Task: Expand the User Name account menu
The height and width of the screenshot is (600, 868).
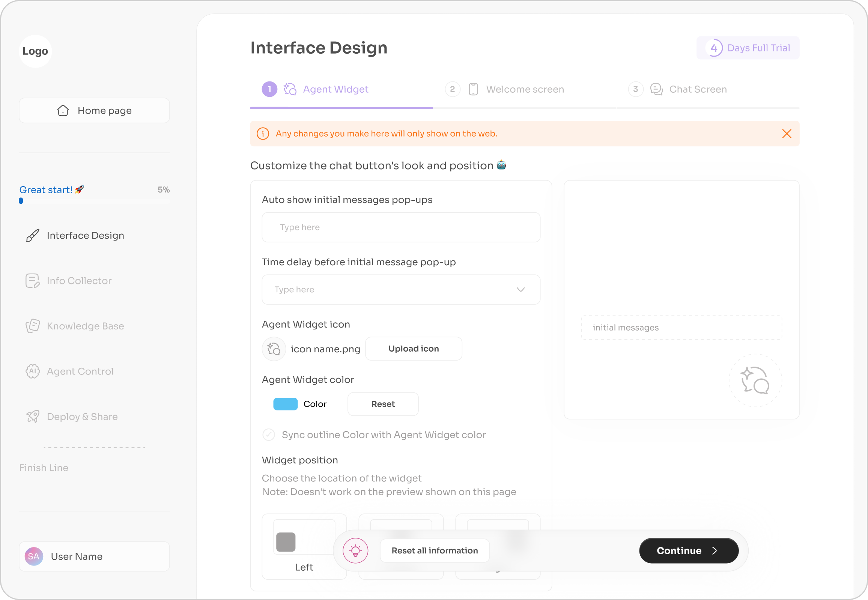Action: point(94,556)
